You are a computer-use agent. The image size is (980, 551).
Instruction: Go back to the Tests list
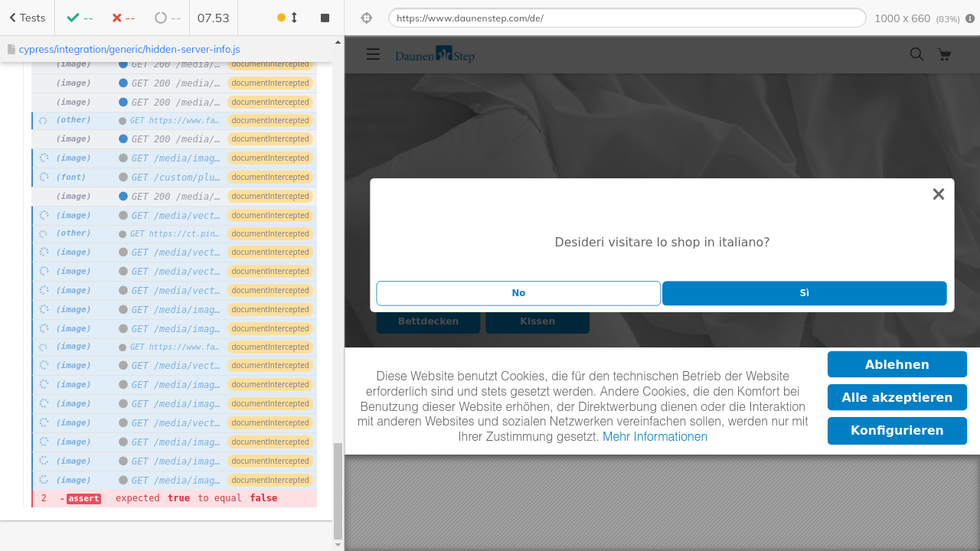coord(28,18)
